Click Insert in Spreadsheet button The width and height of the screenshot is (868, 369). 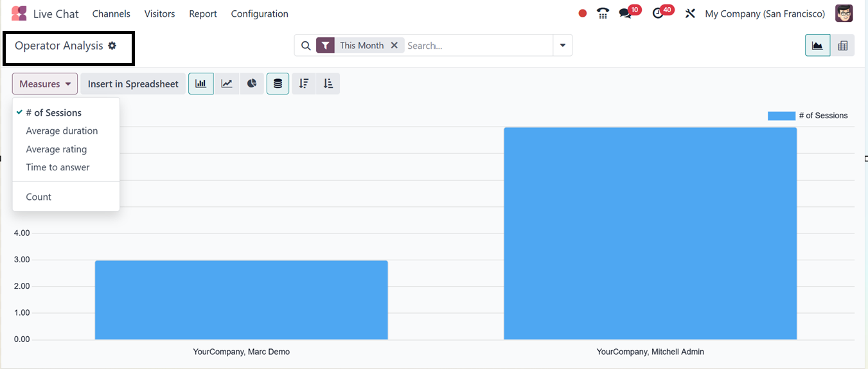pos(133,84)
